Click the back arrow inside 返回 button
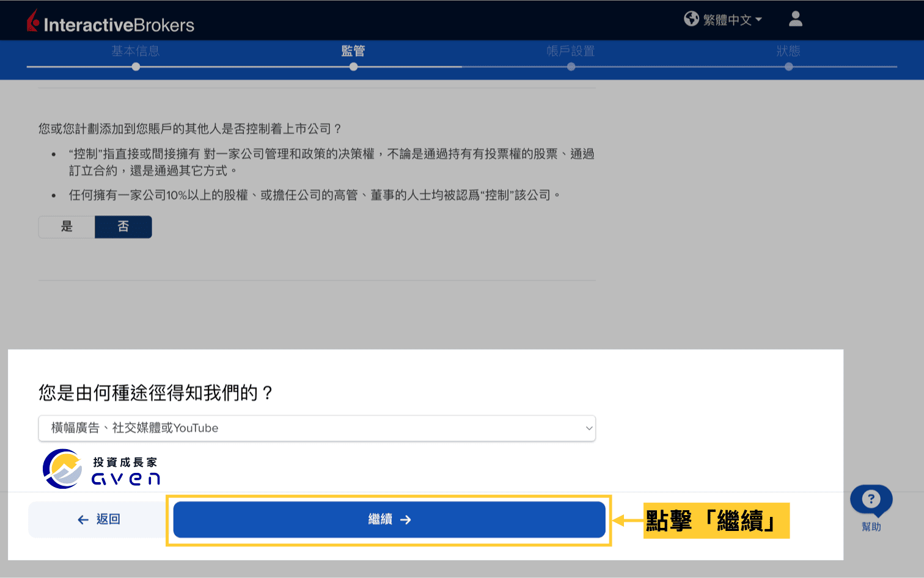This screenshot has height=578, width=924. click(x=82, y=519)
